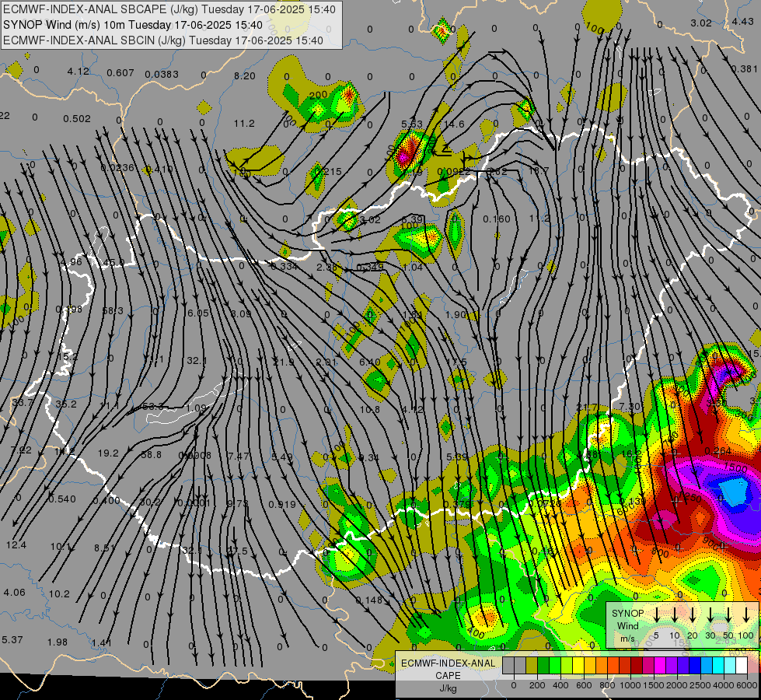Pick the bright magenta swatch in CAPE legend

point(660,666)
